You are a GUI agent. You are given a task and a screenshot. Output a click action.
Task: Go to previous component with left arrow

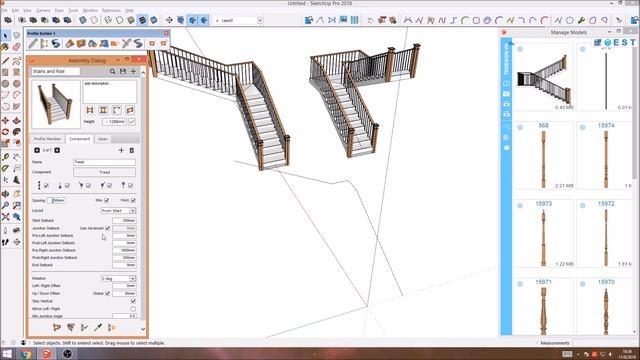tap(37, 150)
